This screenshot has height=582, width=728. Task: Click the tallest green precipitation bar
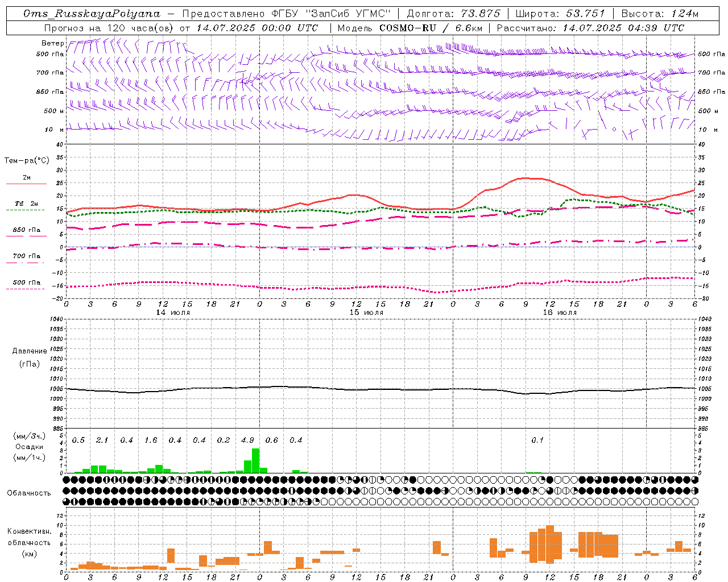click(x=256, y=460)
